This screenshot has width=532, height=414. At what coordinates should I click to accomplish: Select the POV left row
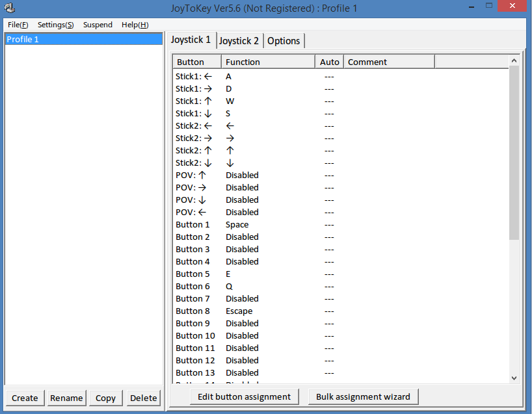click(x=341, y=213)
